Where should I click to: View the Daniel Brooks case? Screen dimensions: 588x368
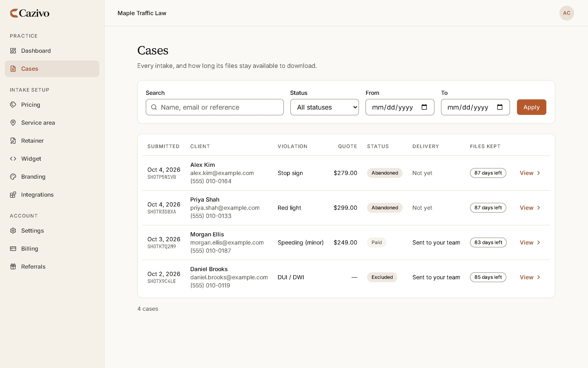(x=530, y=277)
